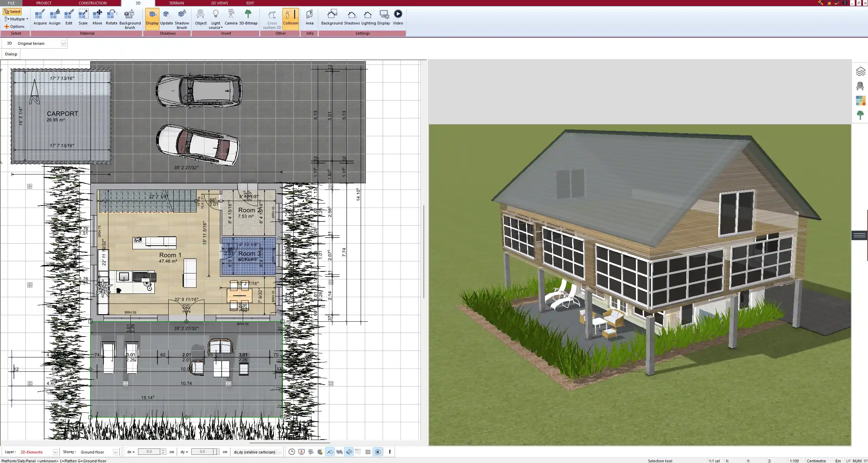Switch to the 2D VIEWS tab
The width and height of the screenshot is (868, 463).
point(219,3)
